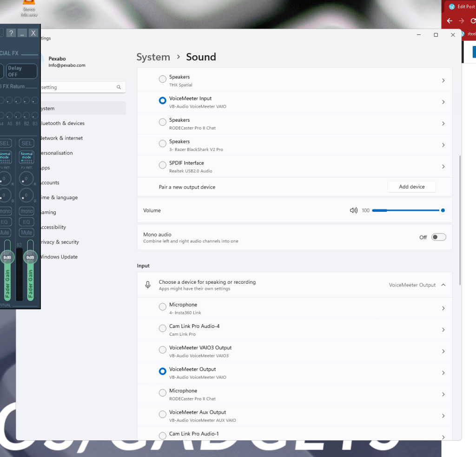Click the search magnifier in Settings
The width and height of the screenshot is (476, 457).
point(119,87)
